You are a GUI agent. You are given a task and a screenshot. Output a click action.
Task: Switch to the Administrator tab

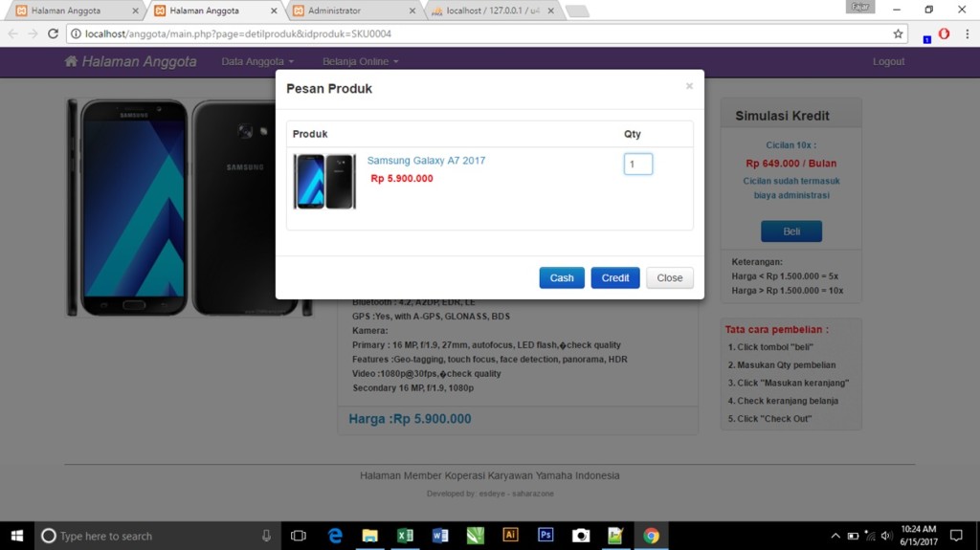[351, 11]
